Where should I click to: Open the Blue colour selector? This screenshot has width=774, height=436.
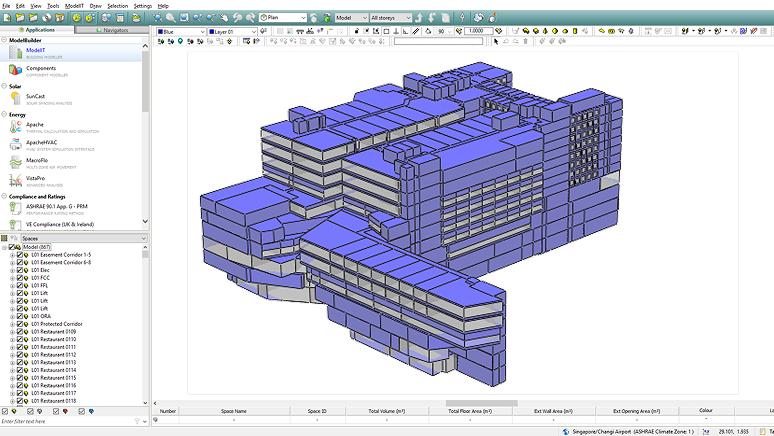(182, 31)
